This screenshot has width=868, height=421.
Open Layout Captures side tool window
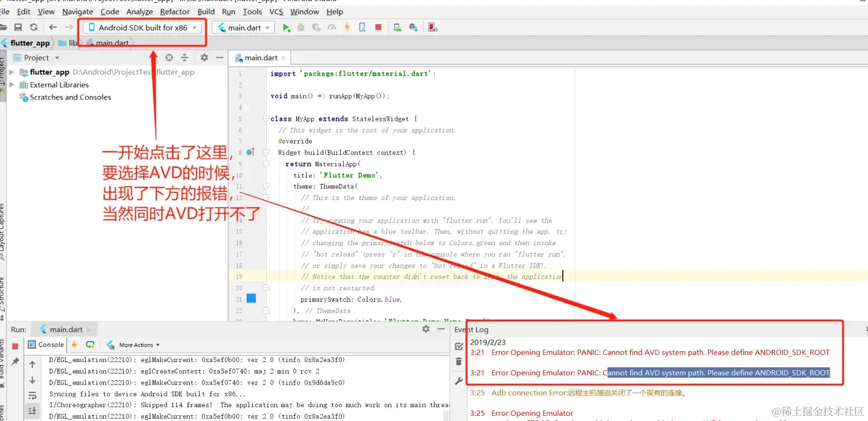(2, 231)
